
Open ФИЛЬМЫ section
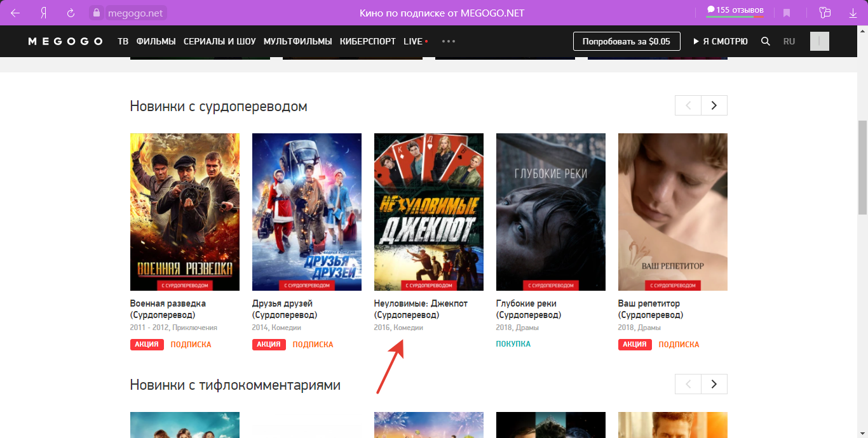pyautogui.click(x=156, y=41)
